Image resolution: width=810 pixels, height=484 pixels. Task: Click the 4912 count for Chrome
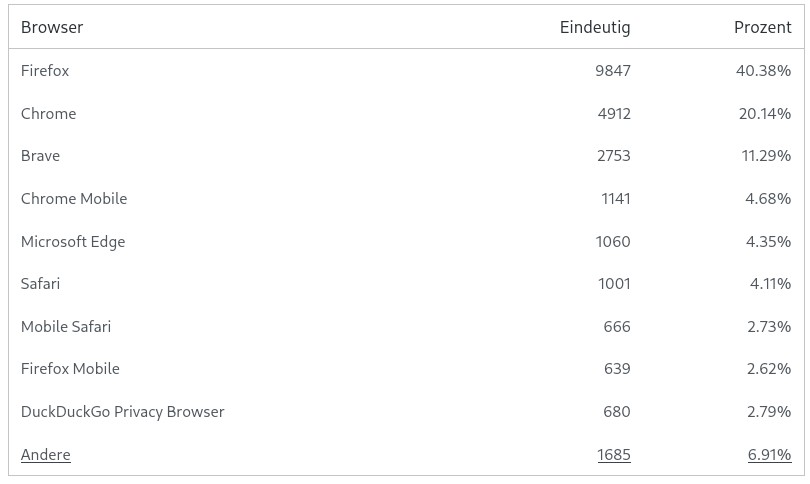click(x=614, y=114)
